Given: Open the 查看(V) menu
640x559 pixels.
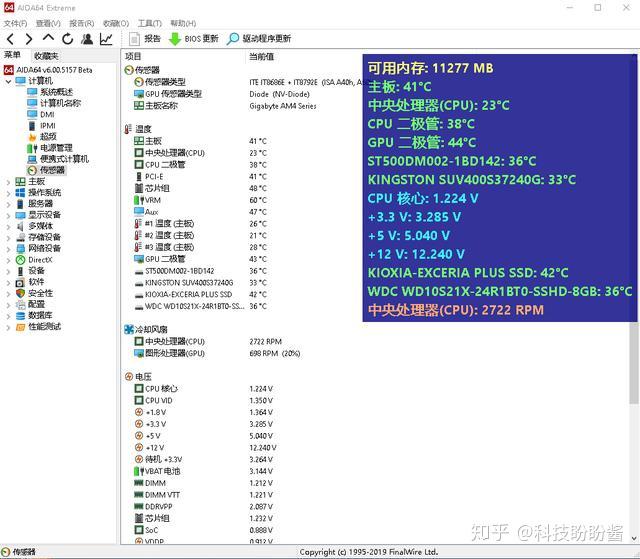Looking at the screenshot, I should point(48,23).
